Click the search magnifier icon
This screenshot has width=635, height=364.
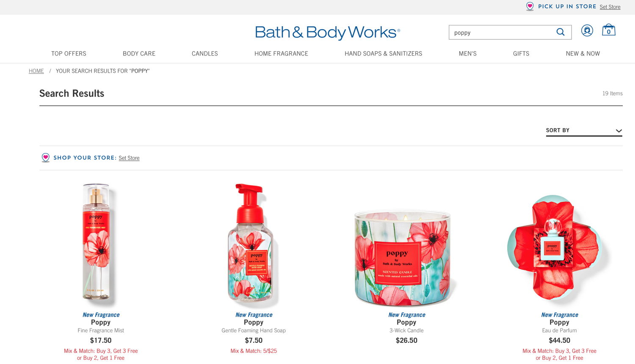pyautogui.click(x=560, y=32)
